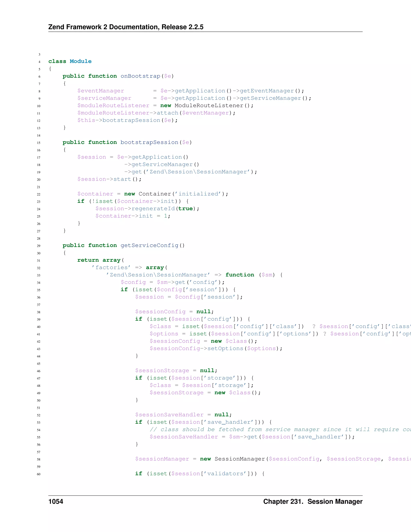Click '$this->bootstrapSession($e);' line
This screenshot has width=411, height=532.
click(x=128, y=120)
